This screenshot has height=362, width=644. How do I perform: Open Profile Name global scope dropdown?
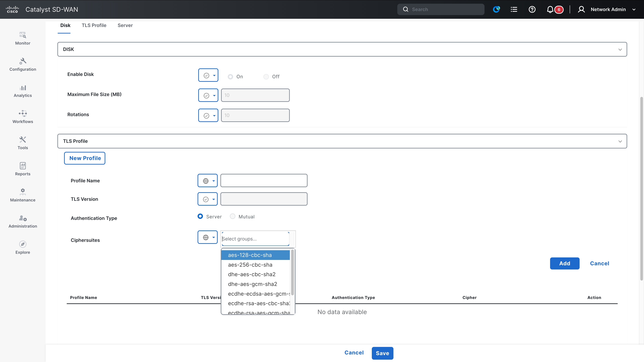(207, 181)
